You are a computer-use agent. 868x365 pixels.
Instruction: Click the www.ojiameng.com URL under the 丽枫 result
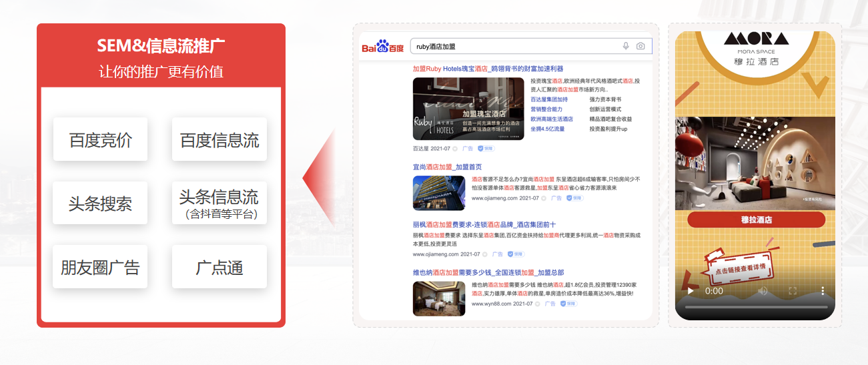click(x=436, y=254)
